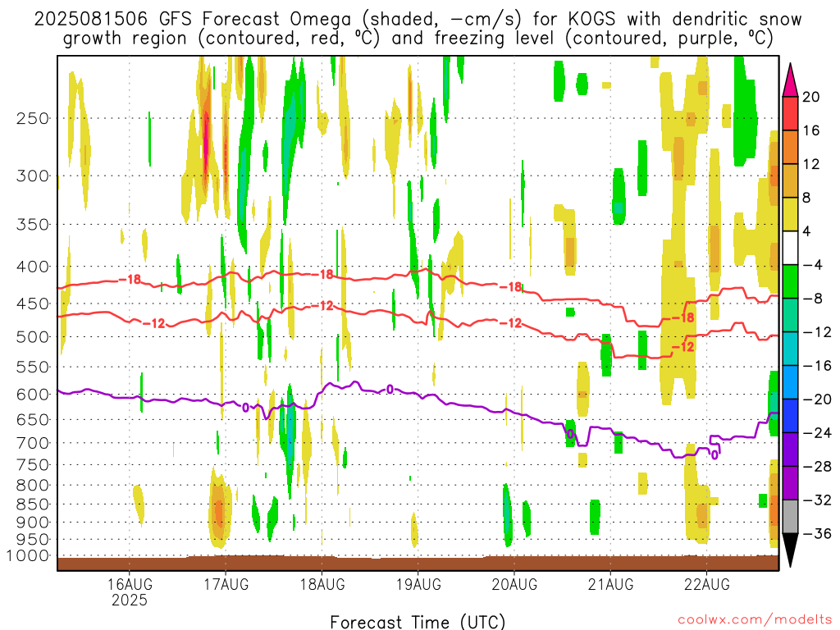
Task: Click the 650 pressure level label
Action: pyautogui.click(x=33, y=419)
